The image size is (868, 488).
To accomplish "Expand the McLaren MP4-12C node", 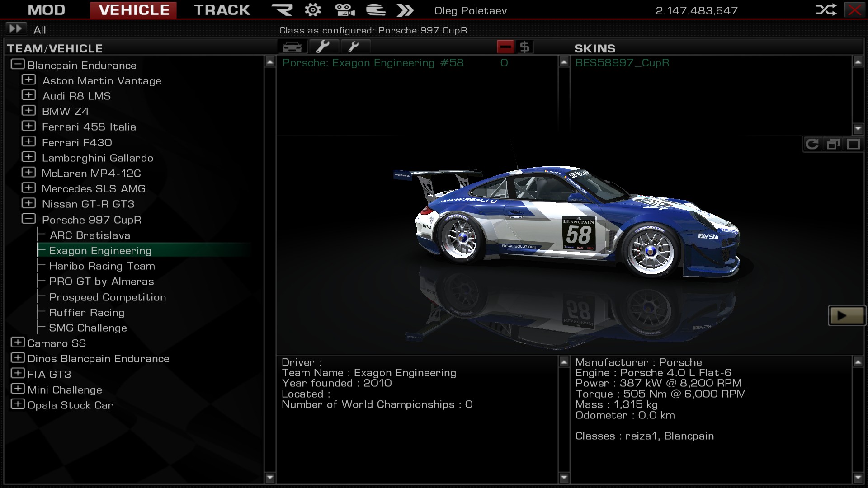I will click(x=28, y=172).
